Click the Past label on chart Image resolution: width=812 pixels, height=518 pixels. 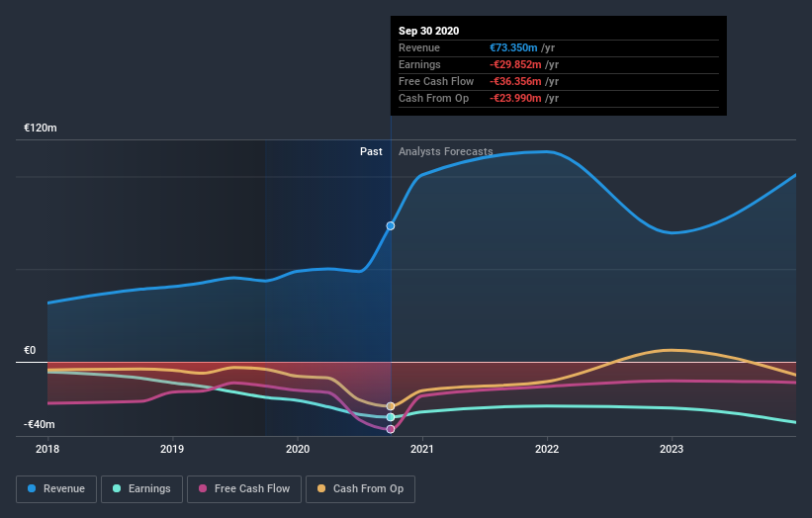[371, 151]
